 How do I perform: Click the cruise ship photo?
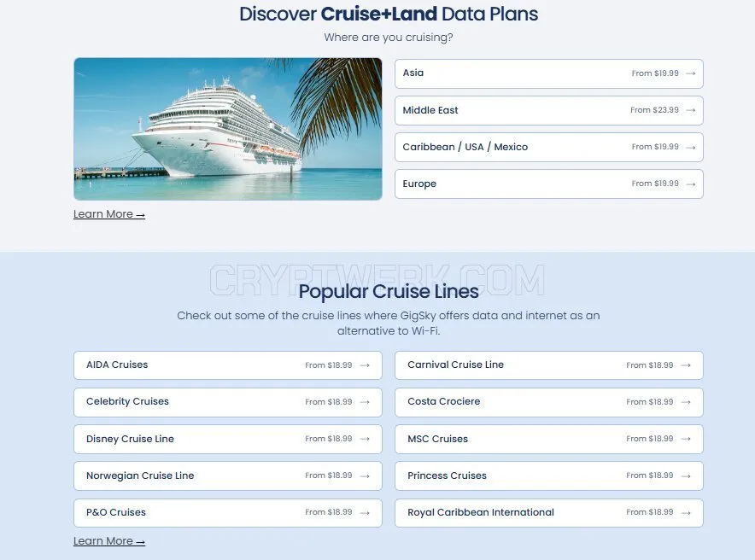[x=228, y=129]
